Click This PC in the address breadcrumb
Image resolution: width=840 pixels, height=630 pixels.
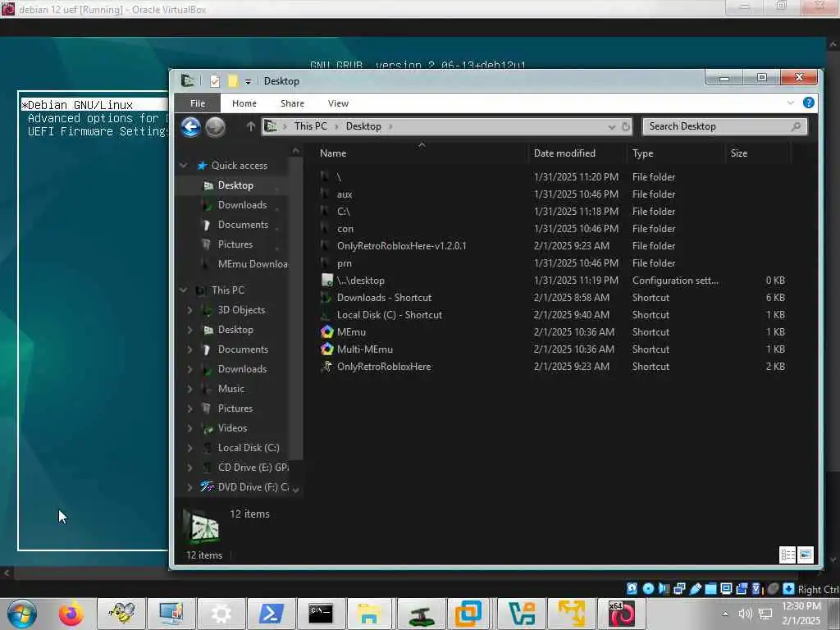tap(311, 126)
